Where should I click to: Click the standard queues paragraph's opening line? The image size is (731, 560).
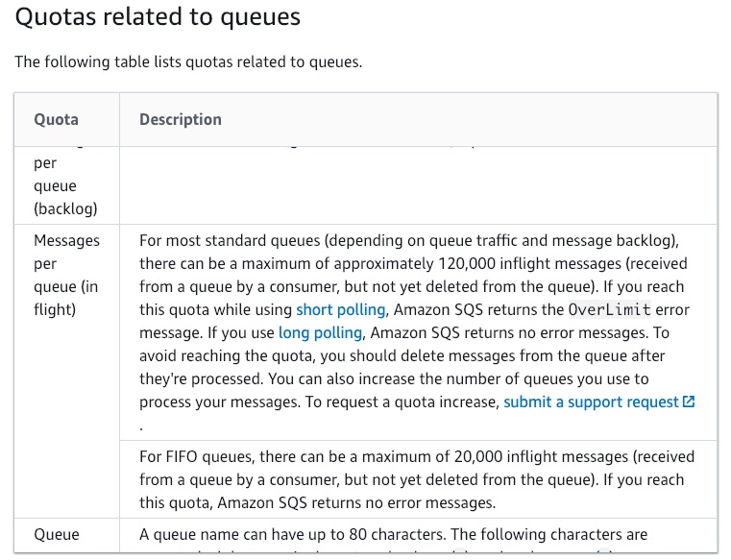[409, 240]
